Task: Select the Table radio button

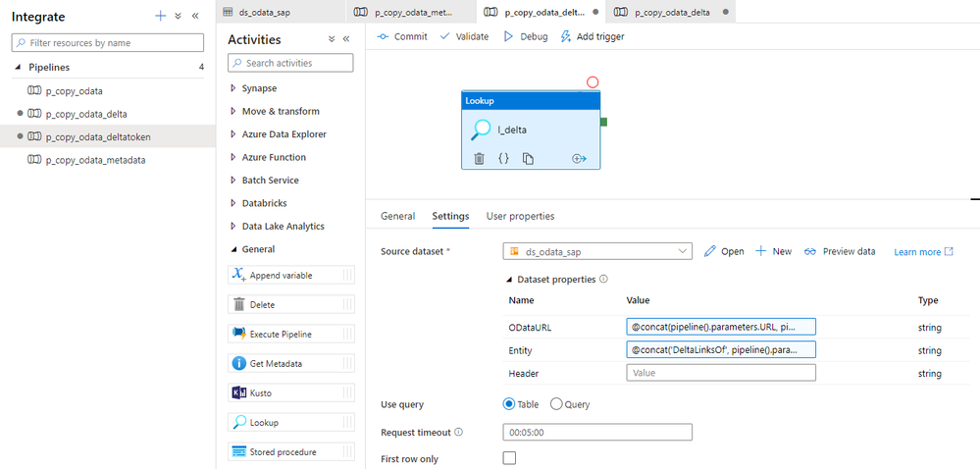Action: tap(508, 404)
